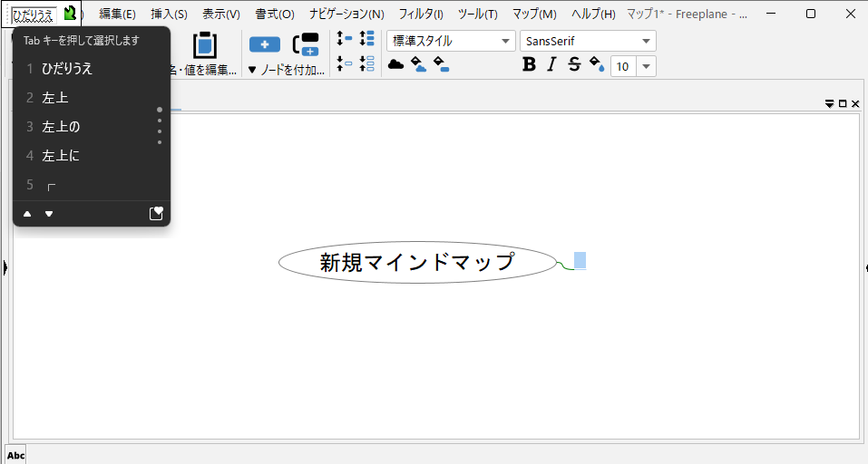Open the 編集(E) menu
868x464 pixels.
point(117,14)
